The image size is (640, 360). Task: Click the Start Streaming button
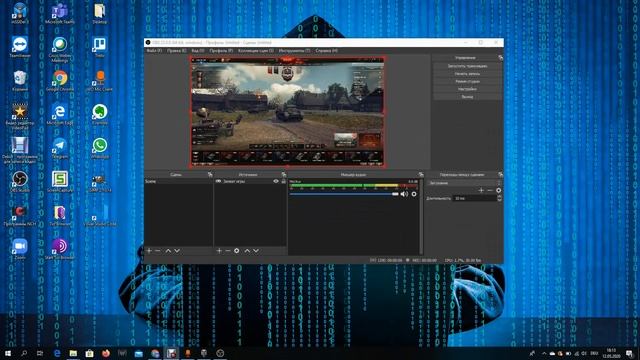pos(467,66)
